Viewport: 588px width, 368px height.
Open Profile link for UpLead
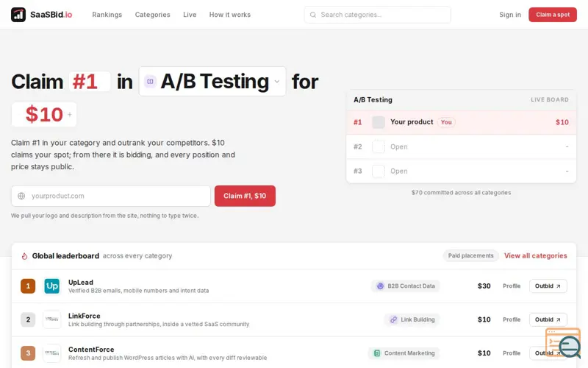[512, 286]
